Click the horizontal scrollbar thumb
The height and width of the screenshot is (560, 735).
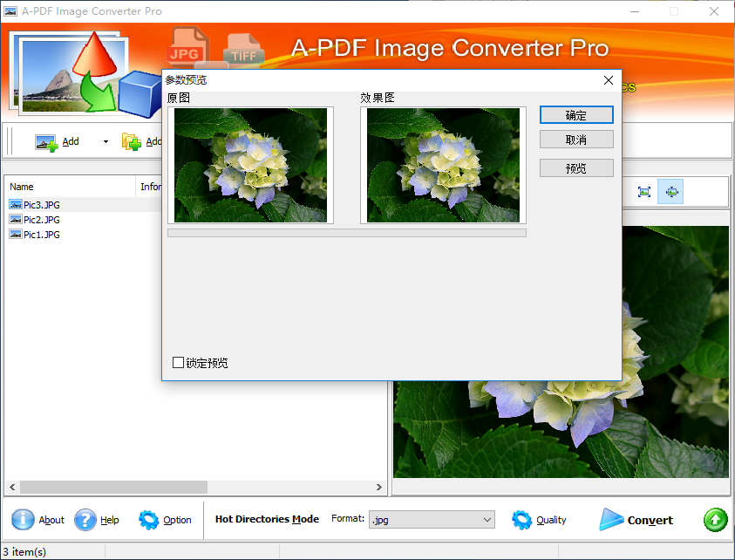coord(113,488)
